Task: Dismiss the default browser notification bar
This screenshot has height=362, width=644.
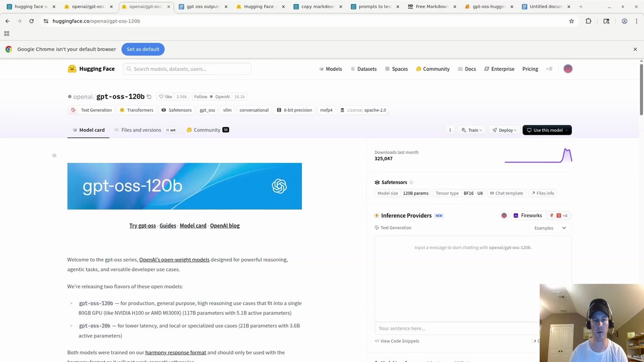Action: pyautogui.click(x=635, y=49)
